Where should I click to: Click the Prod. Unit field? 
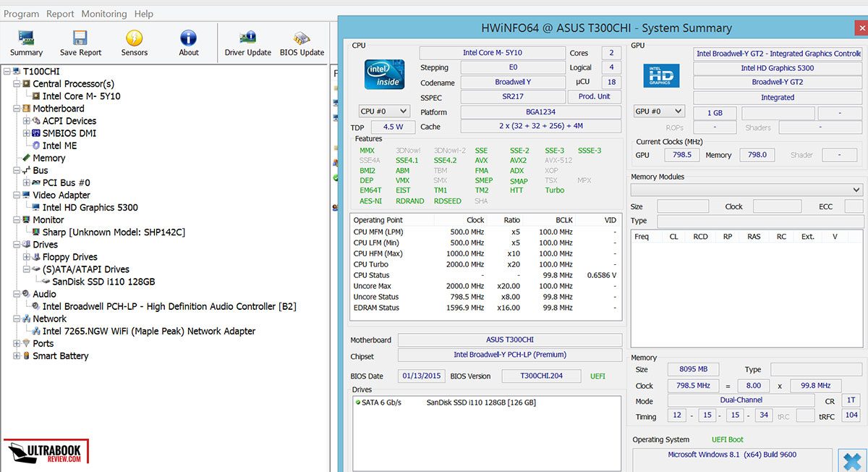point(595,97)
